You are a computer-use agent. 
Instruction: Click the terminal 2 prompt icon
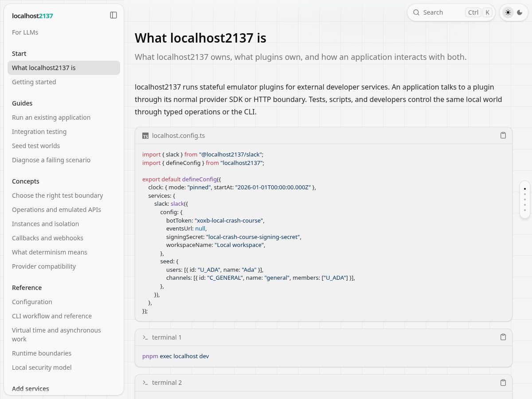pyautogui.click(x=145, y=383)
